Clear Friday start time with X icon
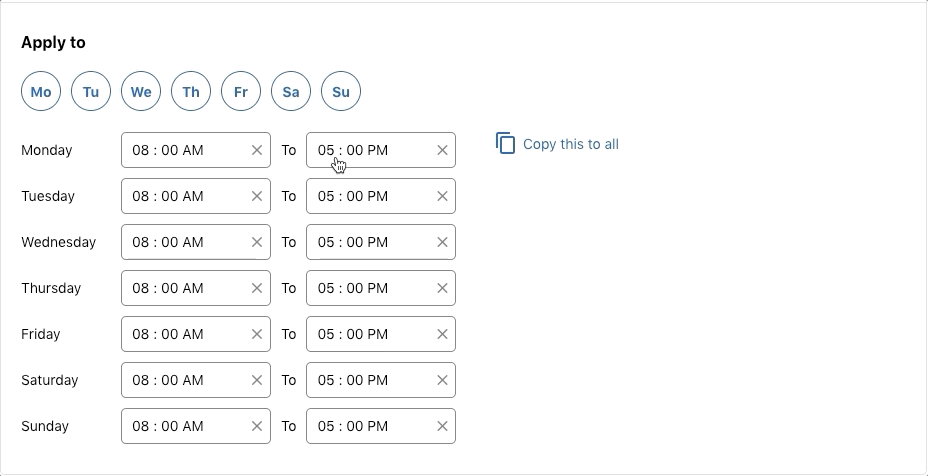 257,334
